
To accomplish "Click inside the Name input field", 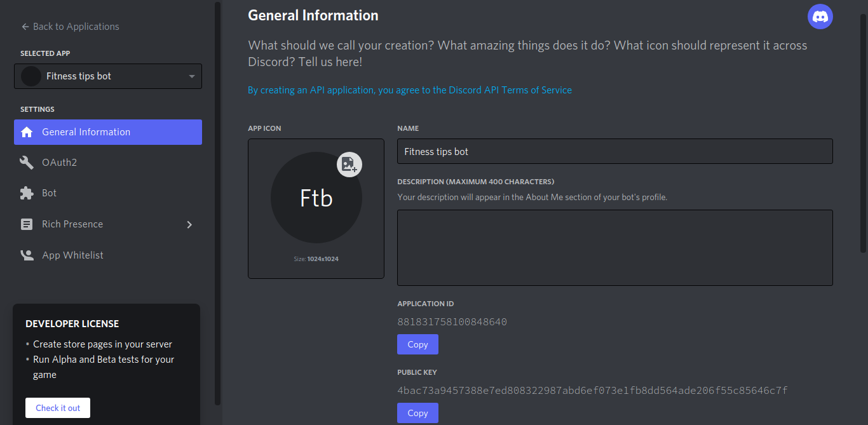I will (x=615, y=151).
